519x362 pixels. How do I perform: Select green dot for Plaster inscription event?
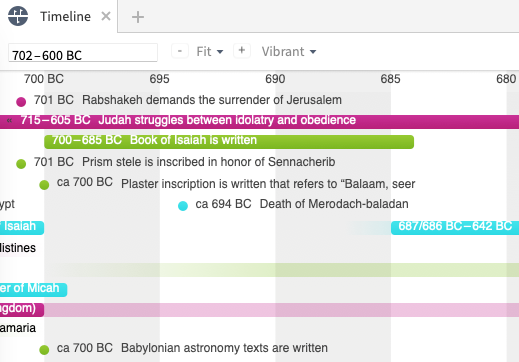[44, 184]
